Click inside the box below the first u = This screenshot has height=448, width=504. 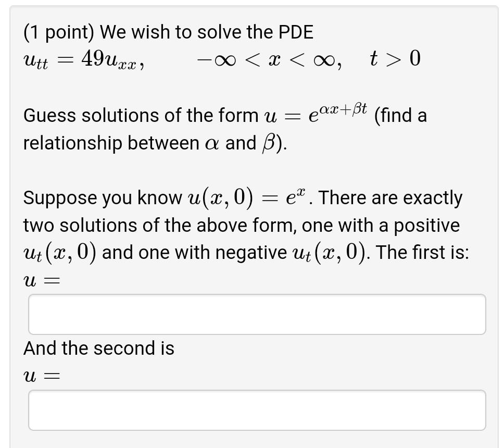point(257,314)
